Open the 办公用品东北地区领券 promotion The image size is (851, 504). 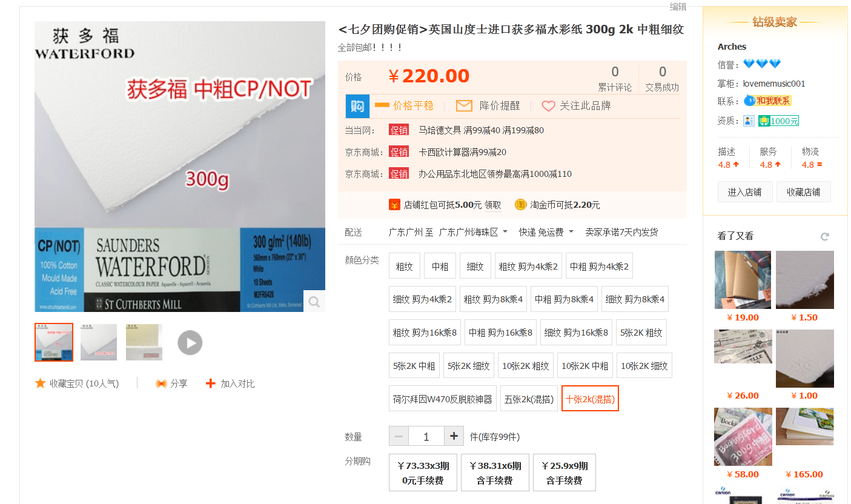(x=495, y=174)
